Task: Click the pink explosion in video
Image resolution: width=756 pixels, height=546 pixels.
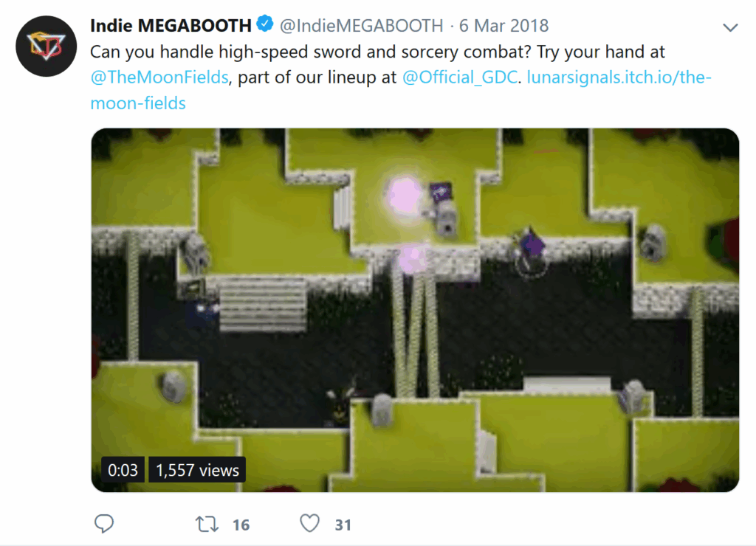Action: tap(404, 196)
